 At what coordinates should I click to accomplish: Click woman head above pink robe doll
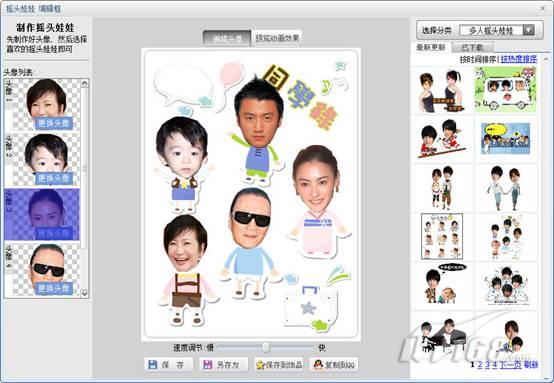pyautogui.click(x=316, y=179)
